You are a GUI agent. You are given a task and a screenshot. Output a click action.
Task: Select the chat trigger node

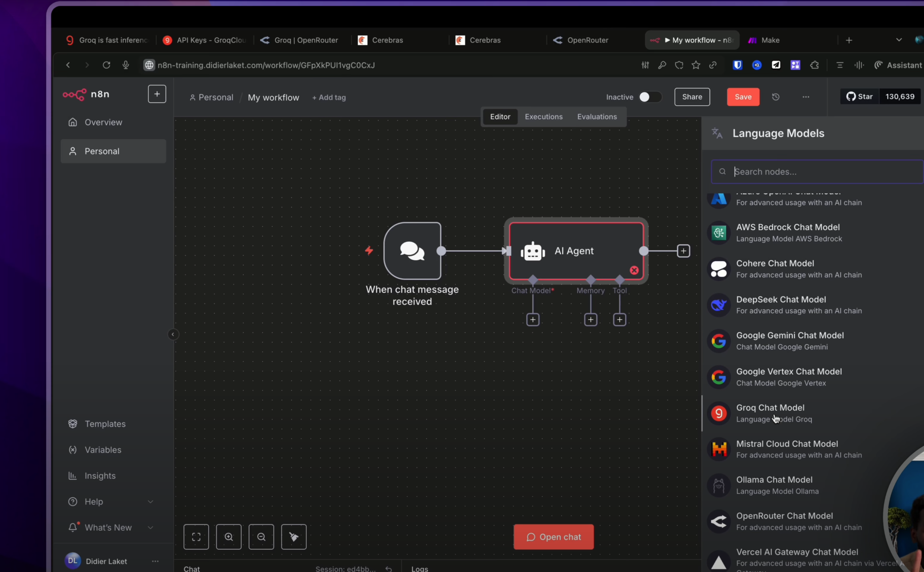tap(412, 251)
